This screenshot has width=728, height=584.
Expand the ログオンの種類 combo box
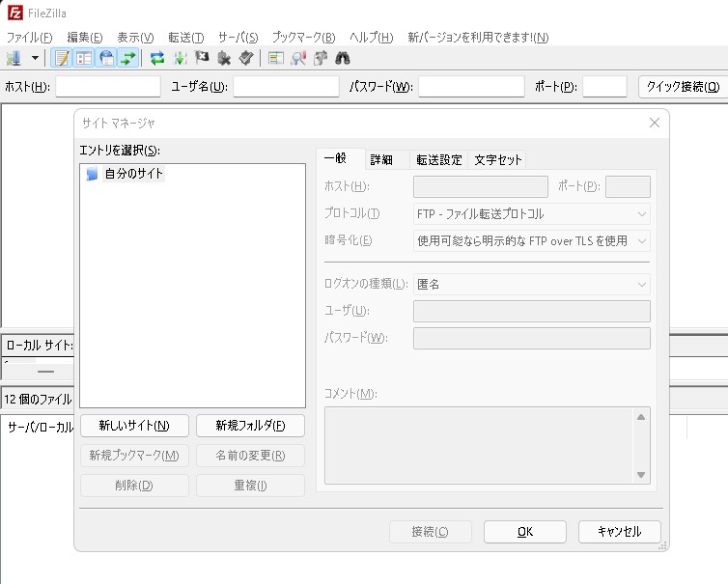click(531, 285)
